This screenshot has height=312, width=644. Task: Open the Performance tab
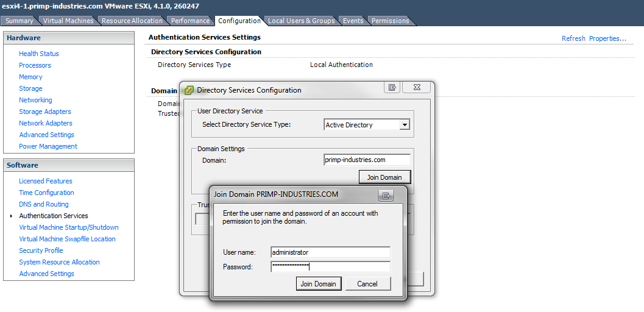pos(190,21)
